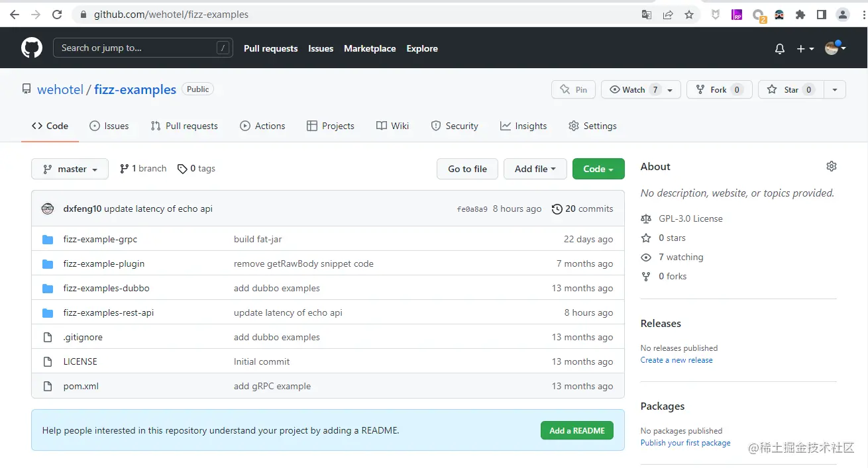Screen dimensions: 868x468
Task: Open the green Code dropdown
Action: [598, 169]
